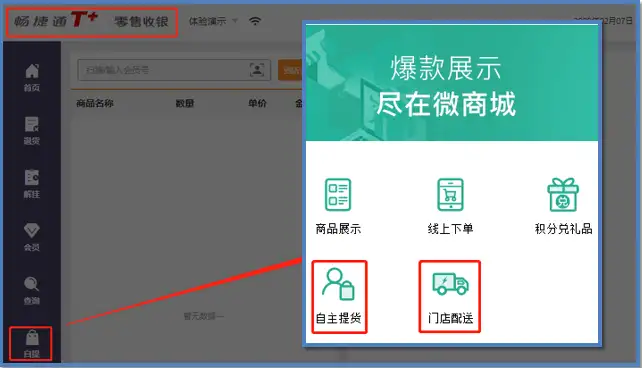Open the 自提 shopping bag icon
The width and height of the screenshot is (642, 368).
[32, 338]
